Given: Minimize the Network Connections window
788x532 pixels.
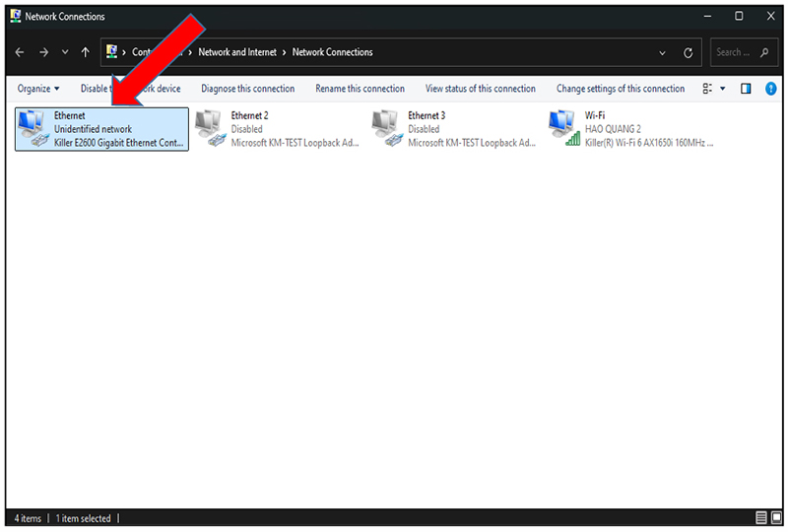Looking at the screenshot, I should point(707,16).
